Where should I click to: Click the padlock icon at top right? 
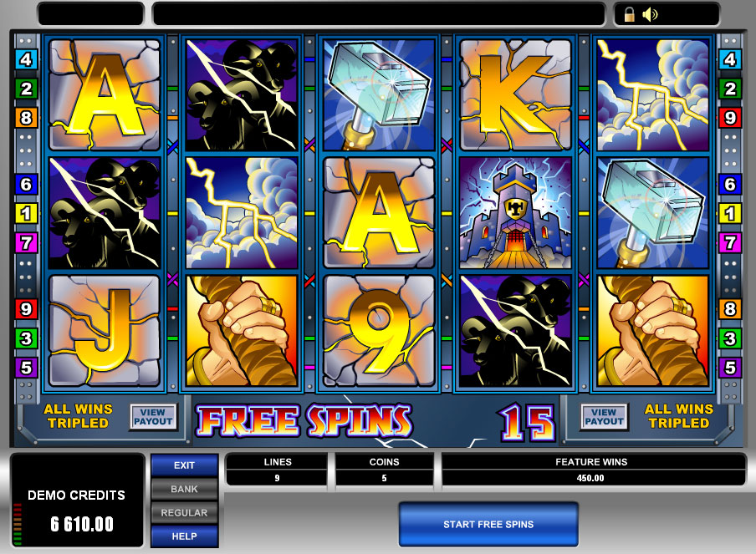pyautogui.click(x=629, y=15)
